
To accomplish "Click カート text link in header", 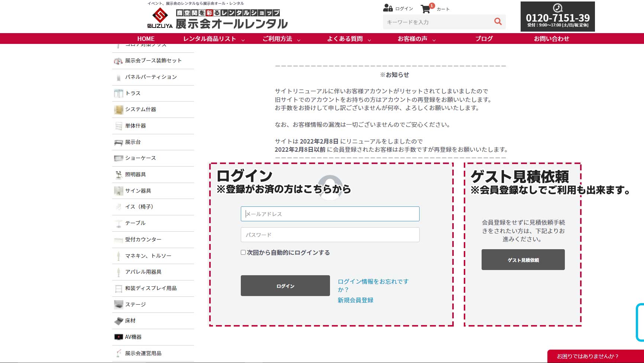I will [x=443, y=9].
